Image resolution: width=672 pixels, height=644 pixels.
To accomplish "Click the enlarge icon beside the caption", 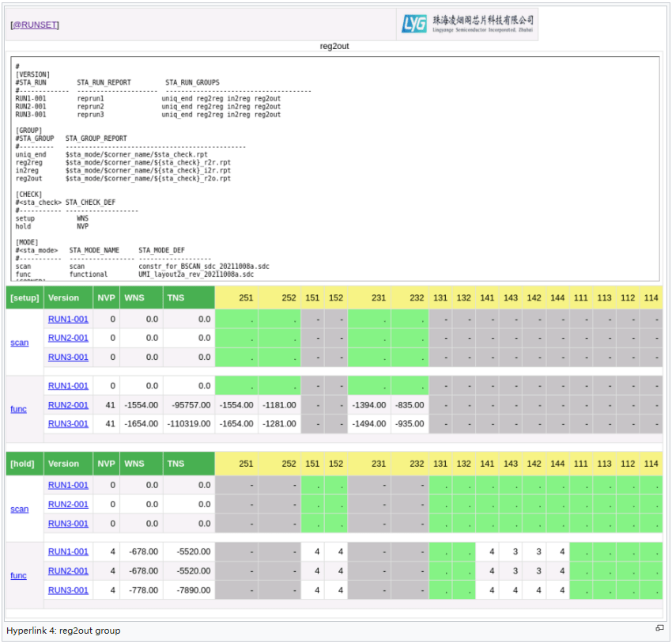I will click(x=659, y=628).
